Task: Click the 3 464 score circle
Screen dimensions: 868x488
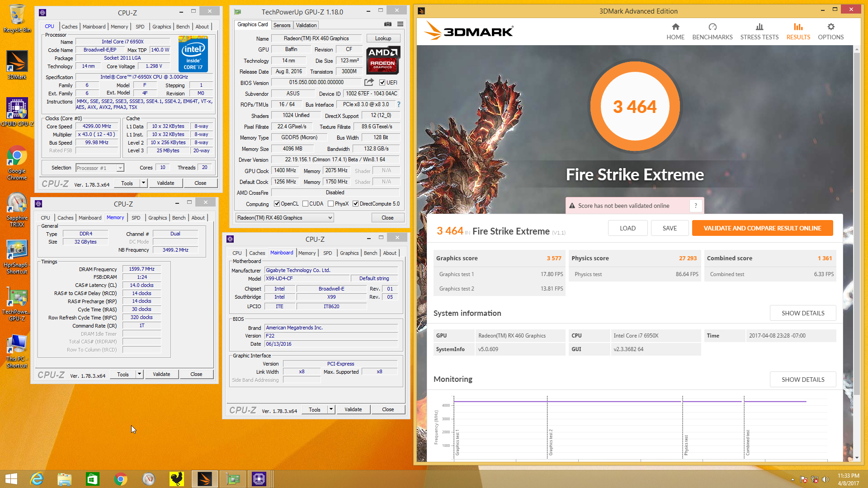Action: 635,107
